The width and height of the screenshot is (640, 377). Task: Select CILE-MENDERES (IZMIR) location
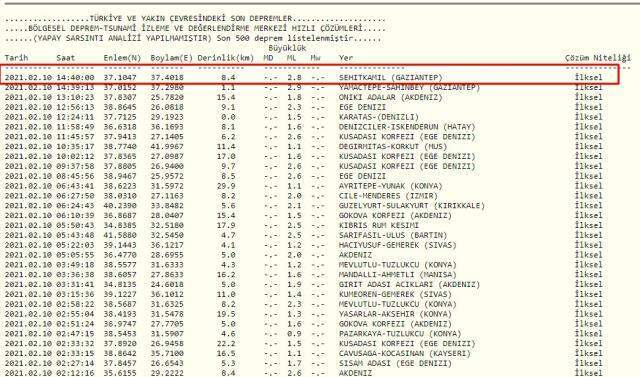click(388, 195)
